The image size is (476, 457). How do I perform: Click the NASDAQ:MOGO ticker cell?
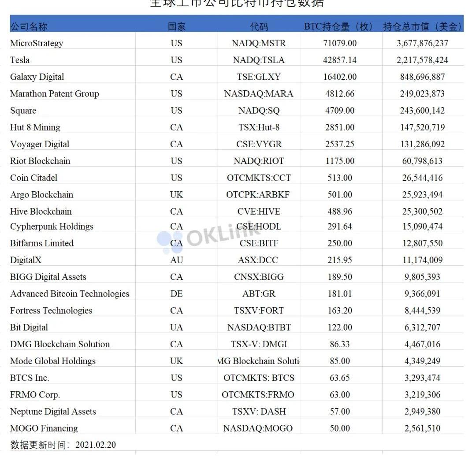coord(258,428)
